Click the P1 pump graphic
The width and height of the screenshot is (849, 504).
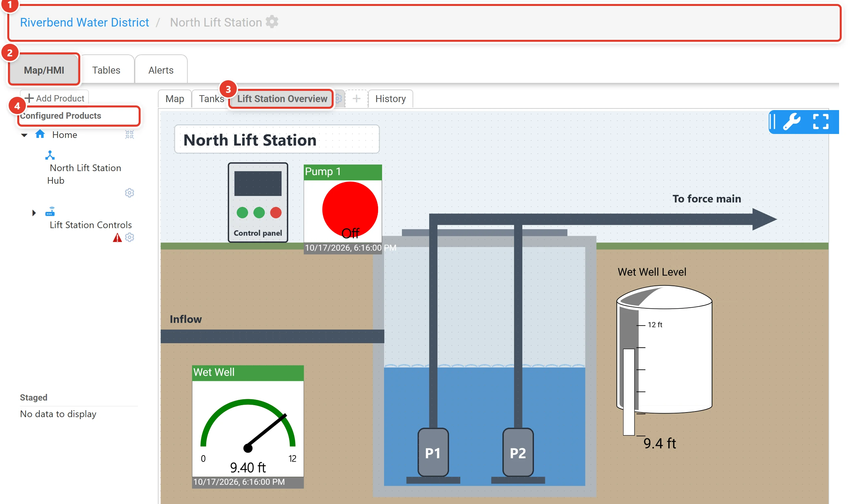433,452
